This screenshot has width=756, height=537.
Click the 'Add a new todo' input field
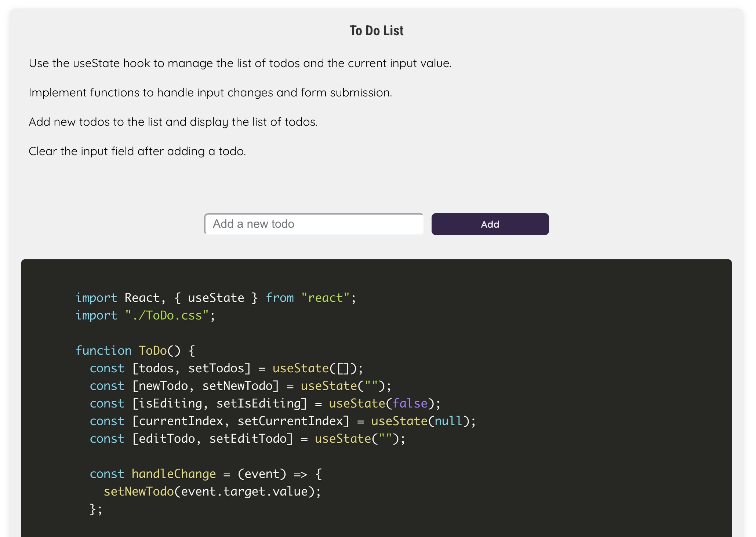(314, 224)
